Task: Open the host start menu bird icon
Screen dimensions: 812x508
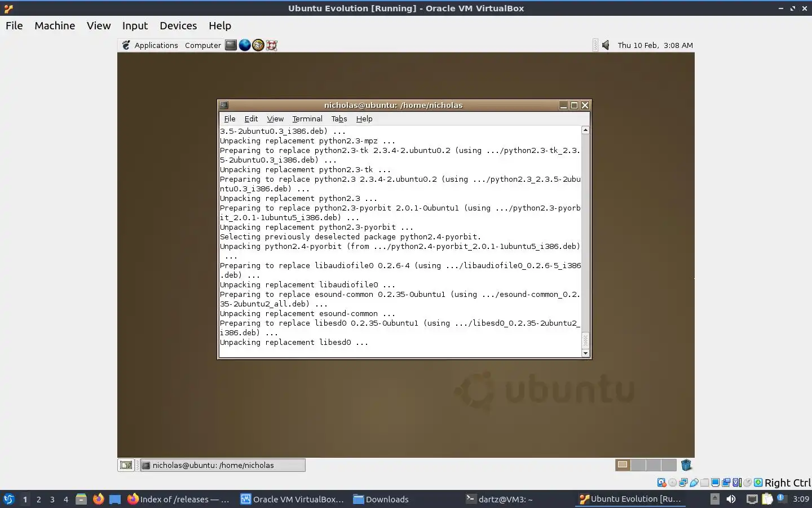Action: 8,499
